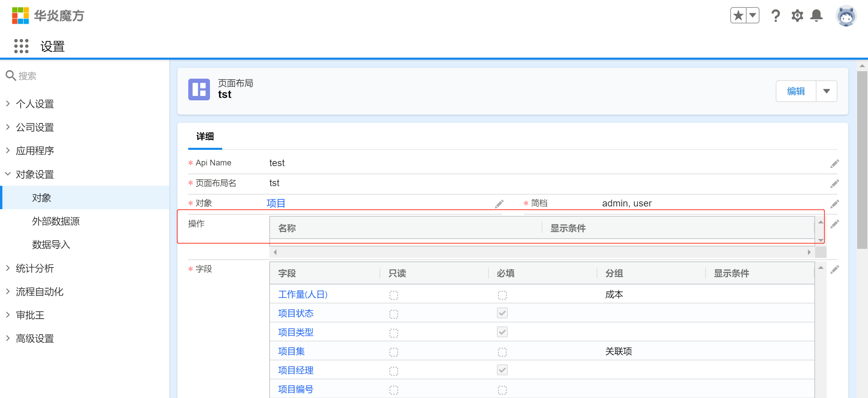
Task: Toggle 只读 checkbox for 项目类型
Action: coord(394,333)
